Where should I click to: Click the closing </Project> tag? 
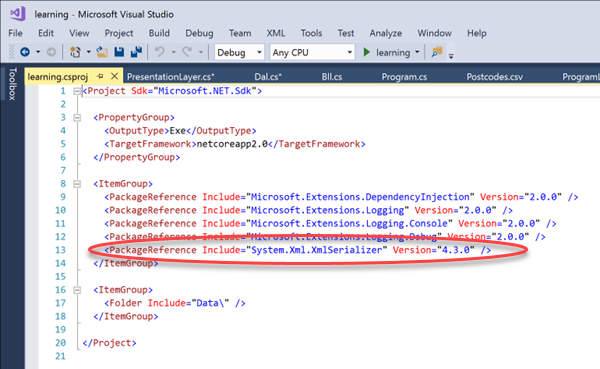point(109,343)
